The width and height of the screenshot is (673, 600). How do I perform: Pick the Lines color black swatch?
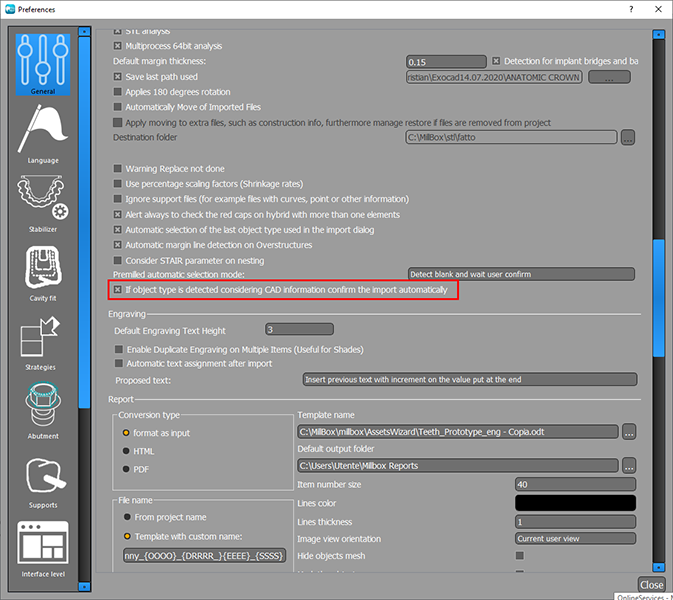pos(575,503)
